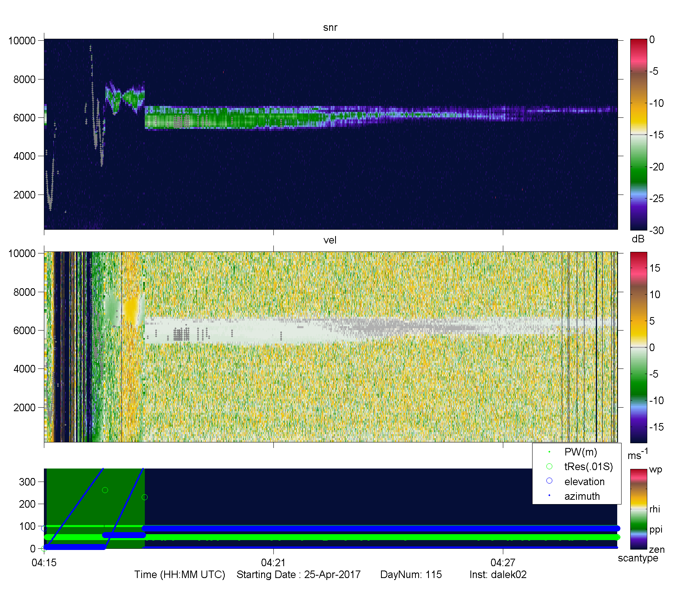Click the Starting Date 25-Apr-2017 text
The height and width of the screenshot is (616, 673).
click(299, 574)
